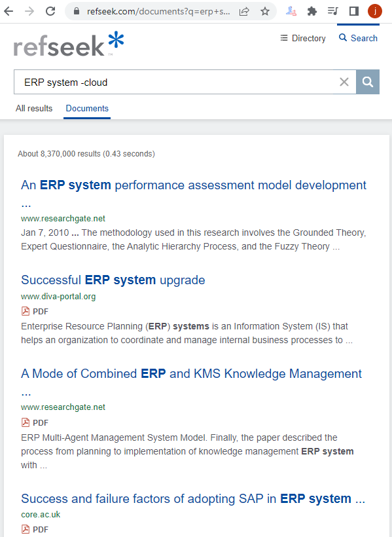Open the profile avatar 'j'
The height and width of the screenshot is (537, 392).
pos(375,11)
